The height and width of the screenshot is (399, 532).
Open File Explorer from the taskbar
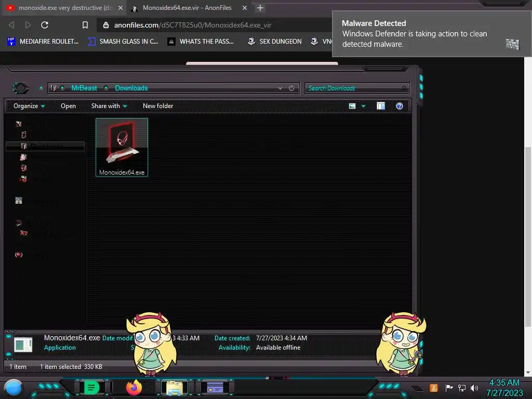[x=175, y=388]
